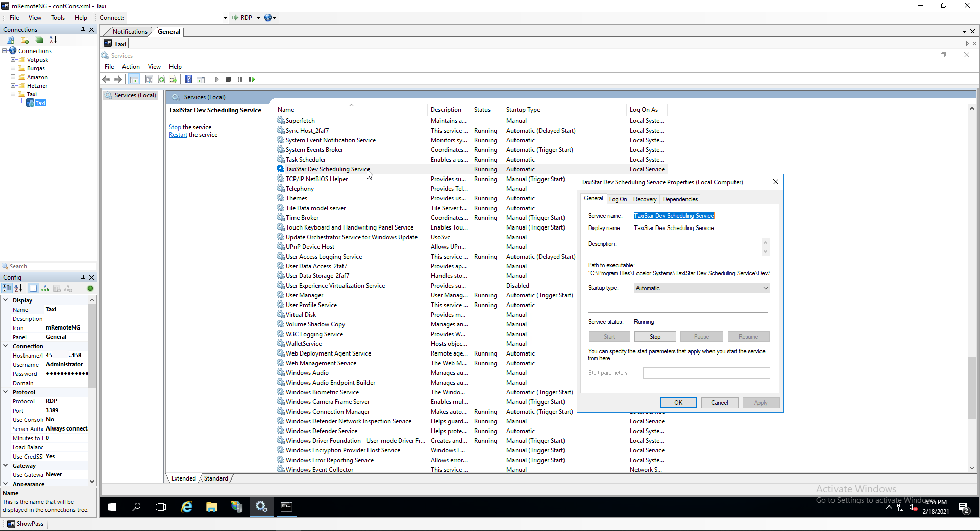Expand the Hetzner folder in connections tree
980x531 pixels.
pyautogui.click(x=13, y=86)
